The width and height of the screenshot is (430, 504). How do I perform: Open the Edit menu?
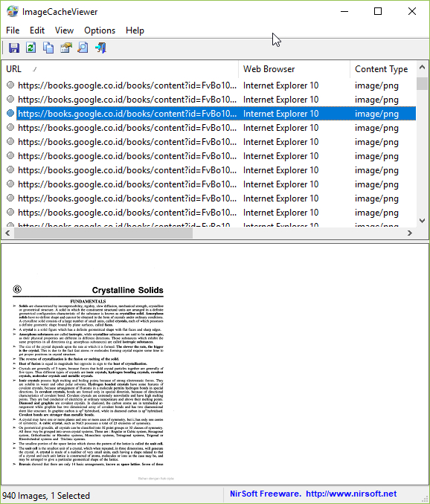click(x=37, y=30)
